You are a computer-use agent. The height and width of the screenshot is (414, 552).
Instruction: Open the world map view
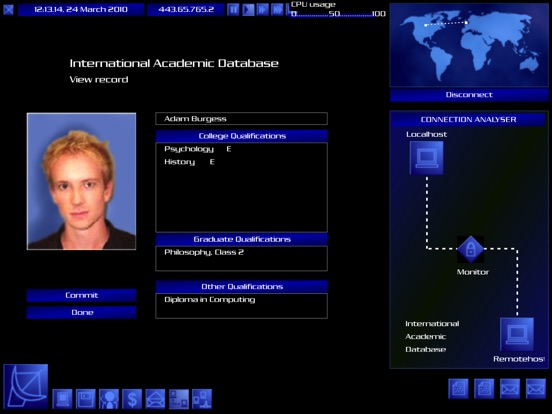pyautogui.click(x=469, y=45)
